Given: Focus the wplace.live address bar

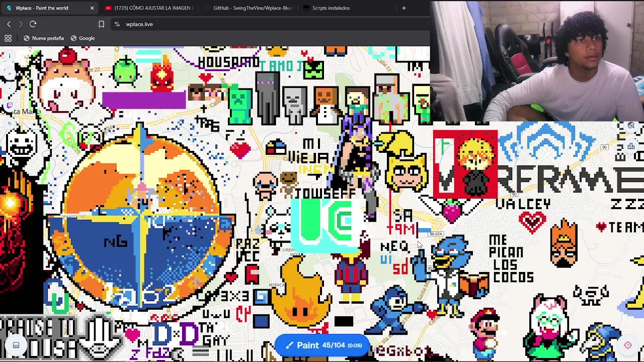Looking at the screenshot, I should [x=269, y=24].
